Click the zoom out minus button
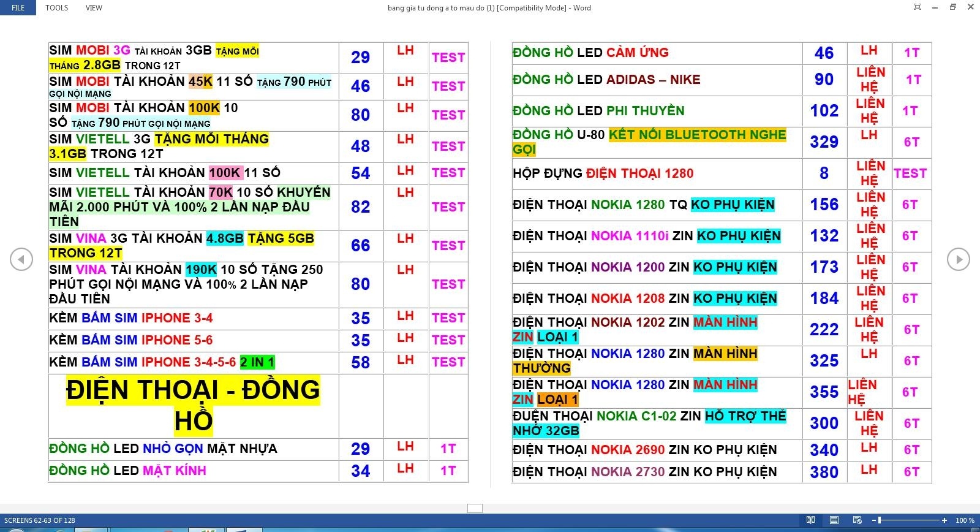 [x=873, y=520]
